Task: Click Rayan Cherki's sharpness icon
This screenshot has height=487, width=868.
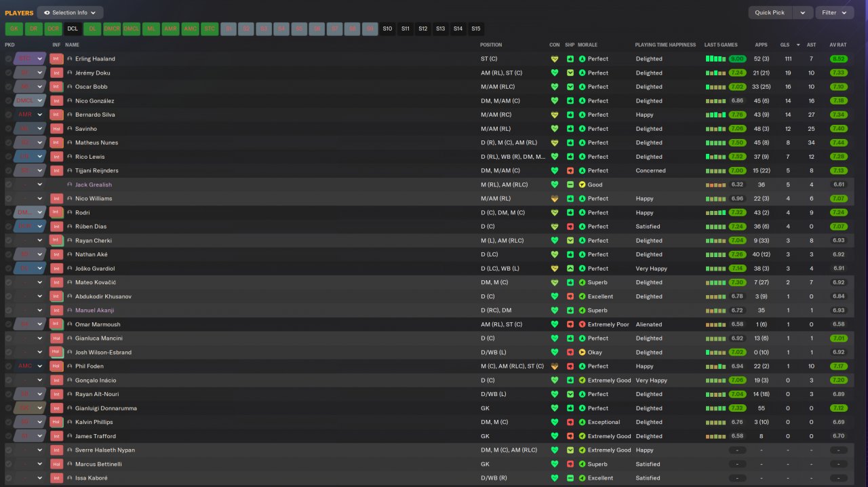Action: point(570,241)
